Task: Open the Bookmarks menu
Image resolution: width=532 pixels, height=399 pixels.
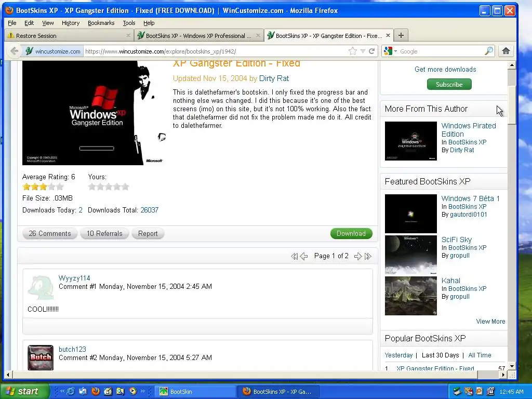Action: point(101,23)
